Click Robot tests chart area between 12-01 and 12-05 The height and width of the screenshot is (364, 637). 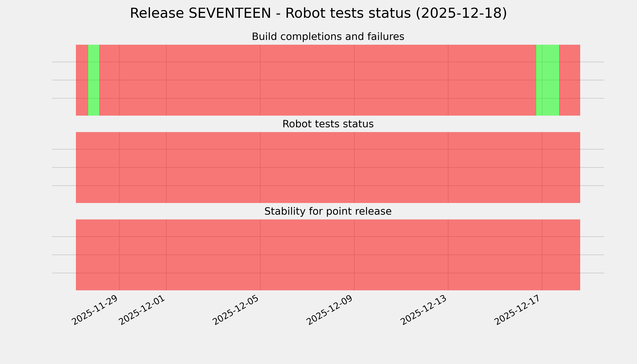[213, 167]
